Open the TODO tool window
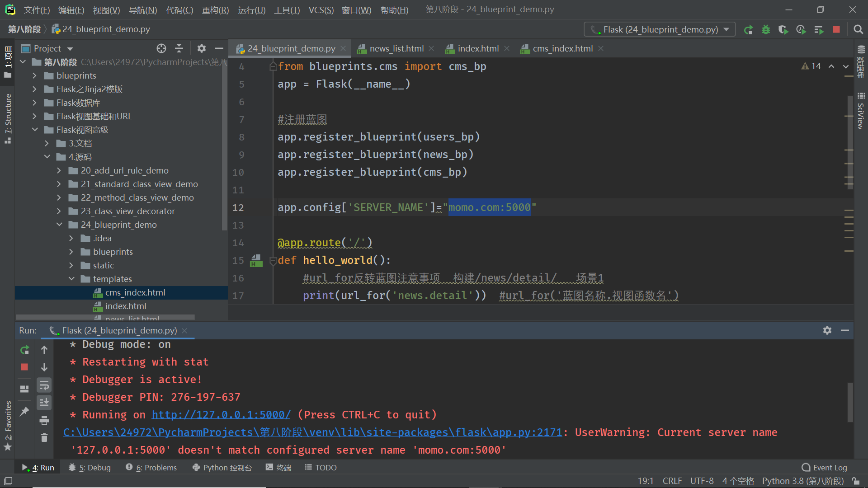 coord(321,468)
